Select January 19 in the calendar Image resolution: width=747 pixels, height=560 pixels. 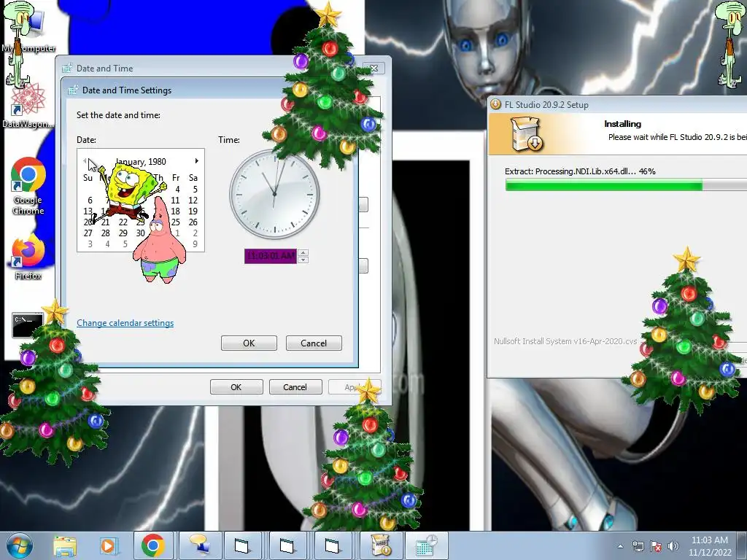click(x=193, y=211)
